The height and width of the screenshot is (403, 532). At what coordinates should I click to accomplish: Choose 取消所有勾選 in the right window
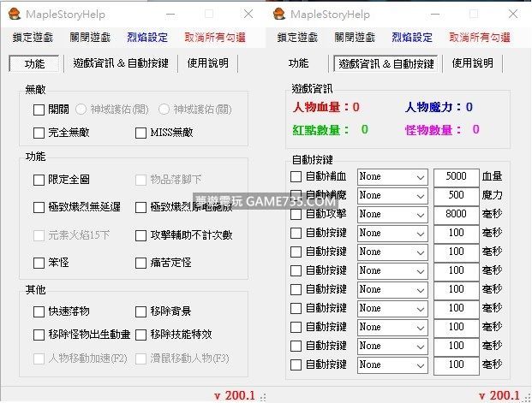coord(480,38)
